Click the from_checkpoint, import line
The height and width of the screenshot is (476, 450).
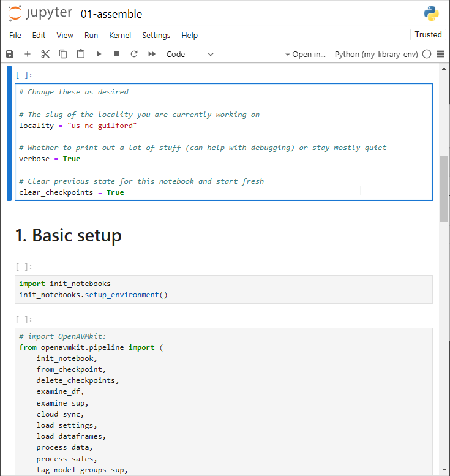point(71,369)
